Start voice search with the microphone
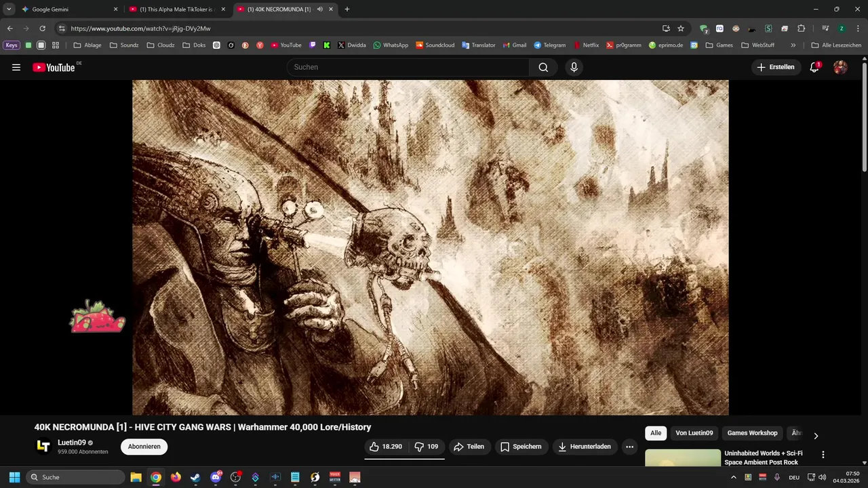Viewport: 868px width, 488px height. coord(574,67)
